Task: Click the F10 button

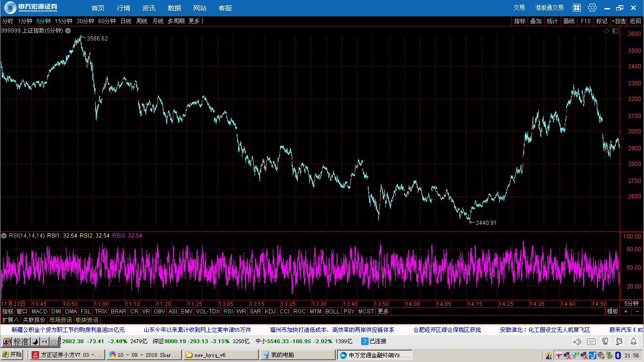Action: point(586,21)
